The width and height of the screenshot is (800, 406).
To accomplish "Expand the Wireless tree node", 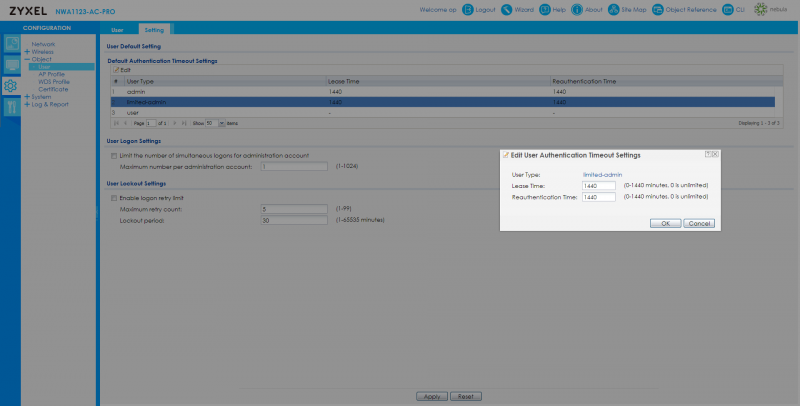I will (x=27, y=52).
